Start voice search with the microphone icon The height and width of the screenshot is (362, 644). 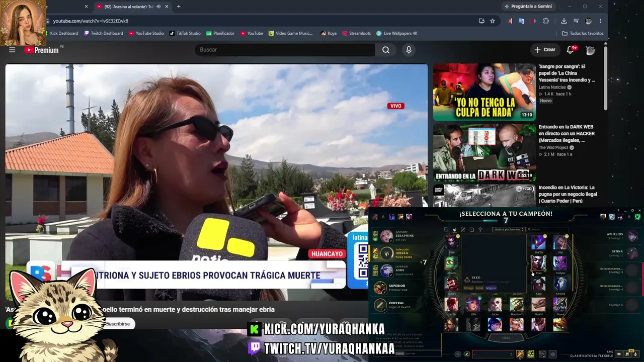click(409, 50)
